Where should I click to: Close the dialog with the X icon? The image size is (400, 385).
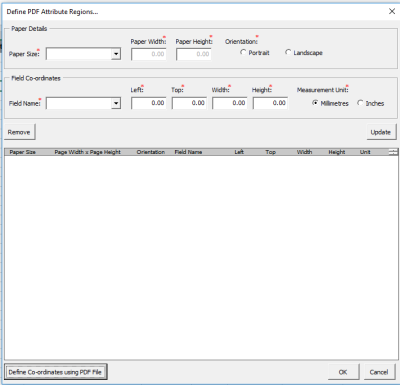[392, 11]
